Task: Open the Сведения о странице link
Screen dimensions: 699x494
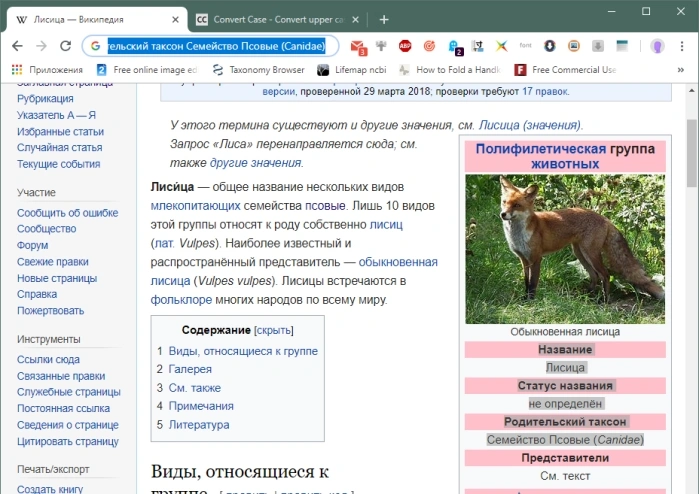Action: click(x=68, y=425)
